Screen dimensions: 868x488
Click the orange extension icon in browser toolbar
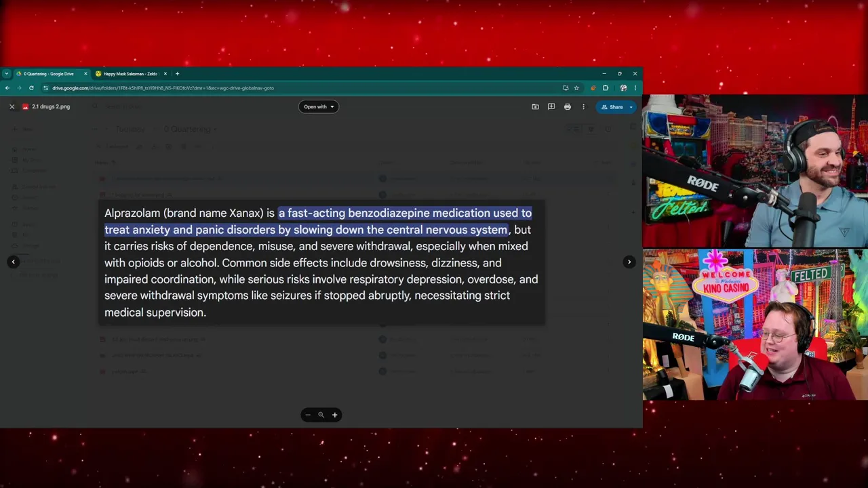coord(593,87)
